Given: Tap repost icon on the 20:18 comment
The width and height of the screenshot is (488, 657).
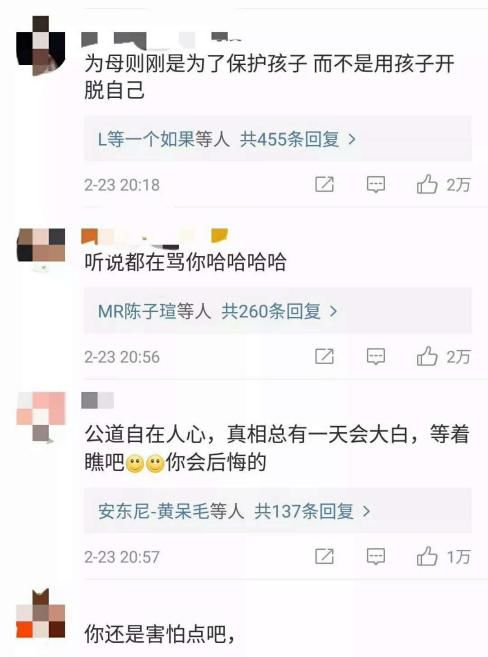Looking at the screenshot, I should point(324,184).
